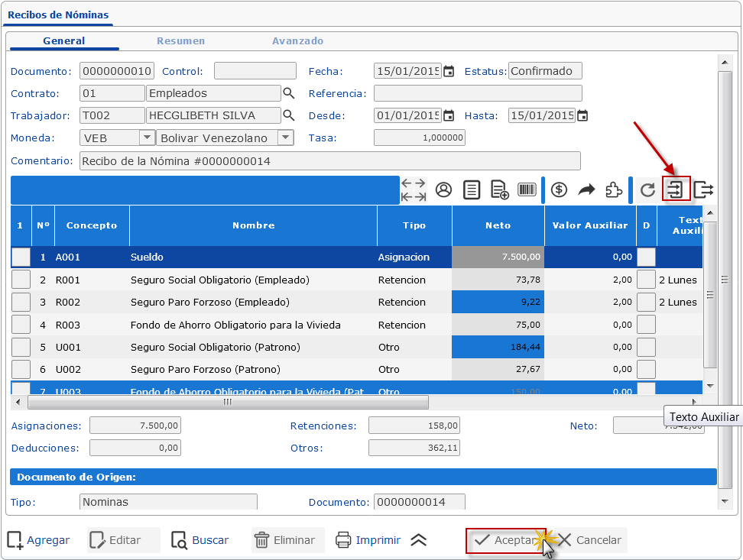Image resolution: width=743 pixels, height=560 pixels.
Task: Open the Avanzado tab
Action: coord(298,41)
